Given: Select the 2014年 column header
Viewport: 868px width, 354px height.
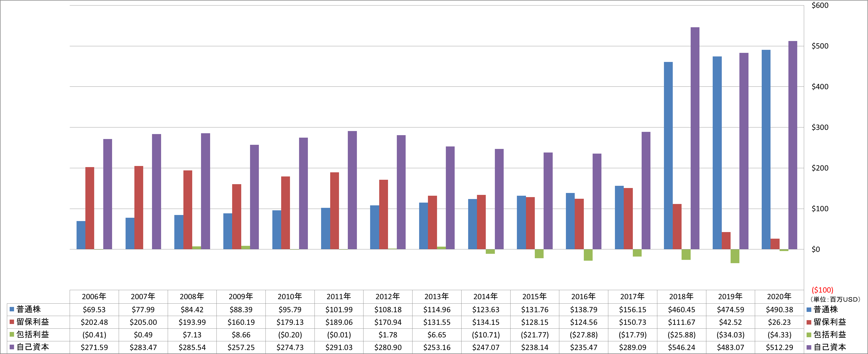Looking at the screenshot, I should pos(485,297).
